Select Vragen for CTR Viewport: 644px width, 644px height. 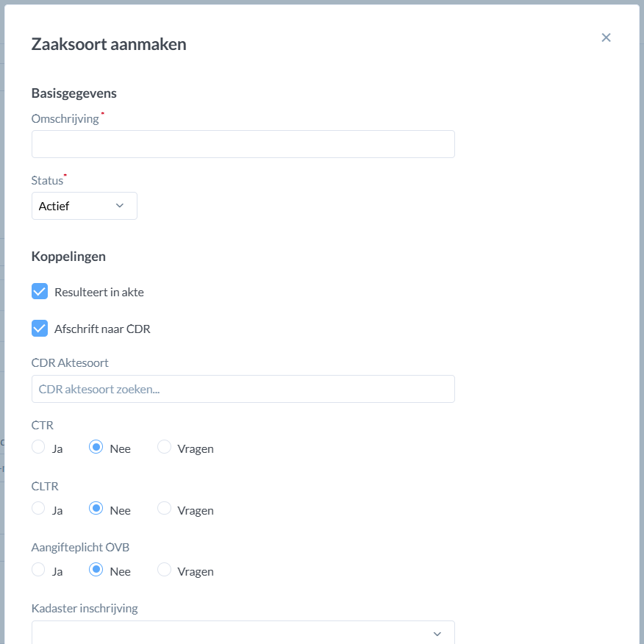pyautogui.click(x=164, y=447)
